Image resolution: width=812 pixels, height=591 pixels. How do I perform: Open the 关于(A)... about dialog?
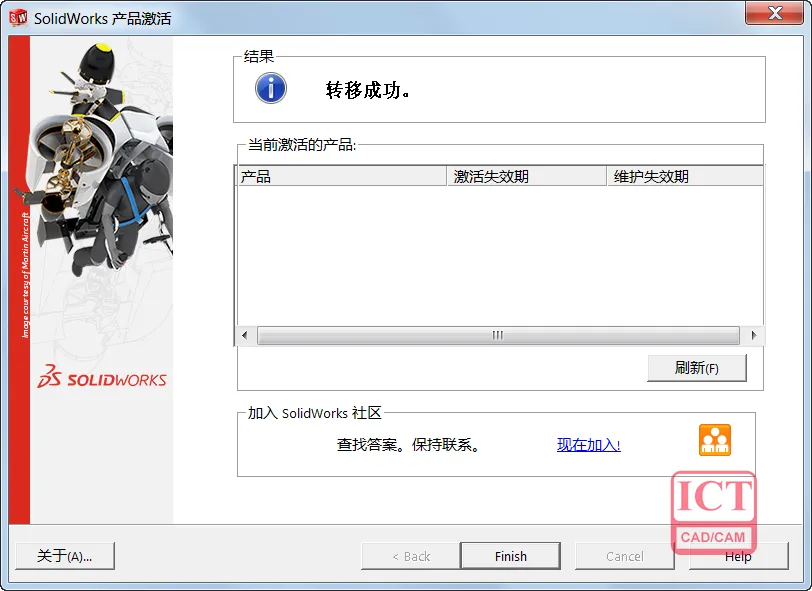(65, 556)
